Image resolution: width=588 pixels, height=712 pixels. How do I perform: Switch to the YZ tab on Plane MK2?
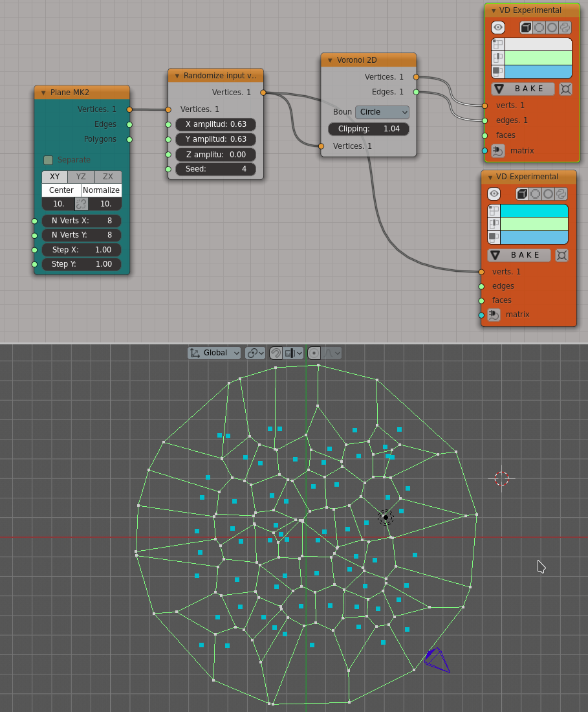81,177
